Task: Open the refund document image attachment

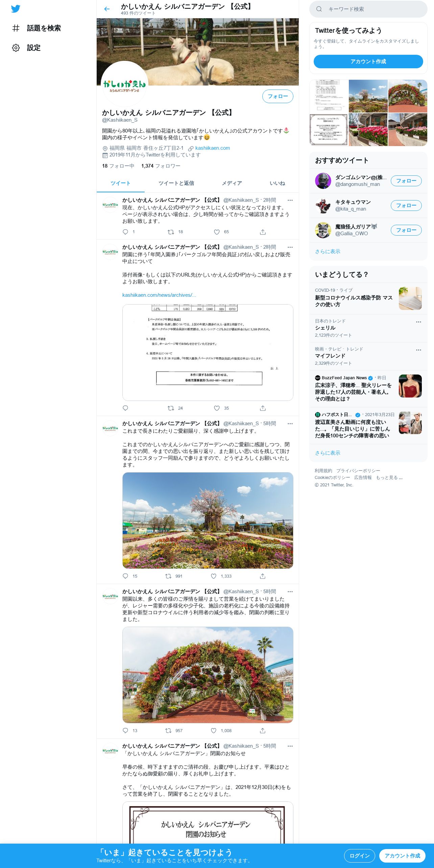Action: [x=208, y=353]
